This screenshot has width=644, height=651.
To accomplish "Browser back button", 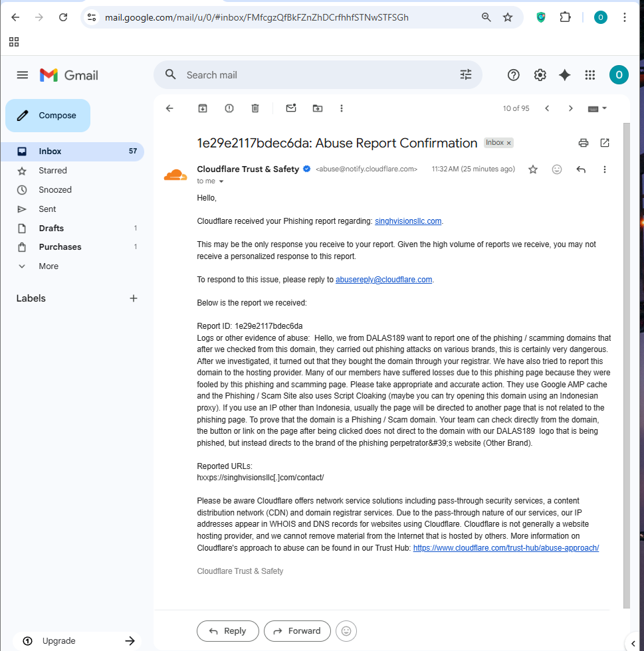I will pos(15,17).
